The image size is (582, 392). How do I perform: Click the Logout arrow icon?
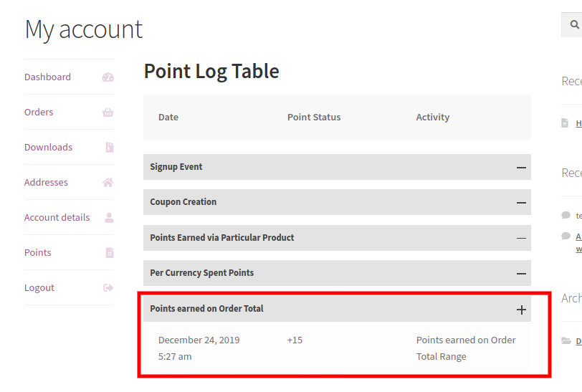pyautogui.click(x=108, y=288)
